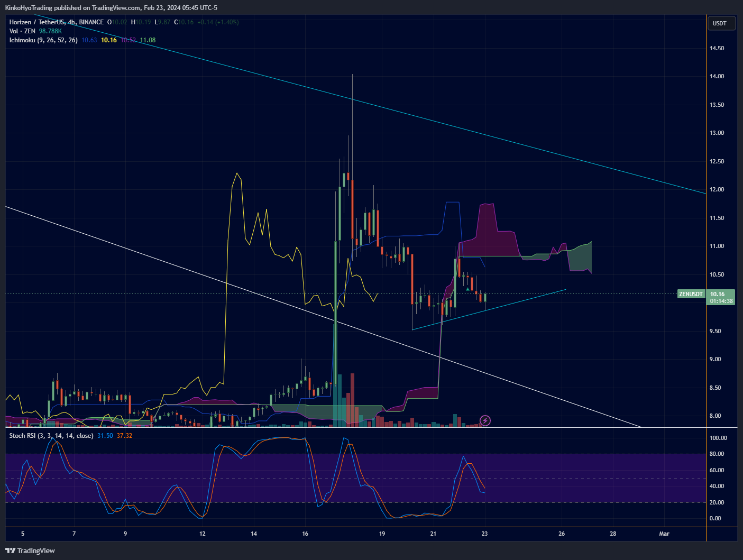Screen dimensions: 743x560
Task: Click date label 19 on time axis
Action: pyautogui.click(x=382, y=534)
